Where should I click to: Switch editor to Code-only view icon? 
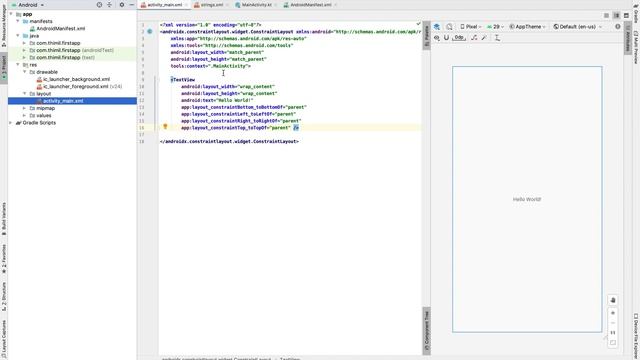(607, 16)
